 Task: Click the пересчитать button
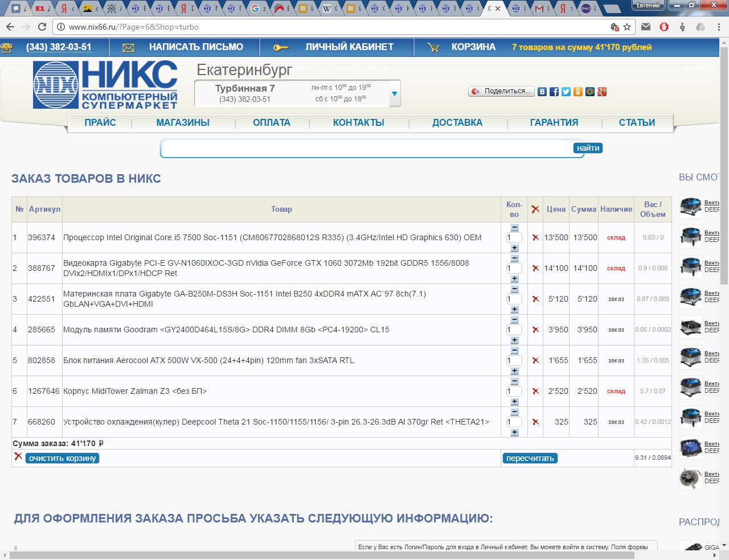pyautogui.click(x=530, y=458)
